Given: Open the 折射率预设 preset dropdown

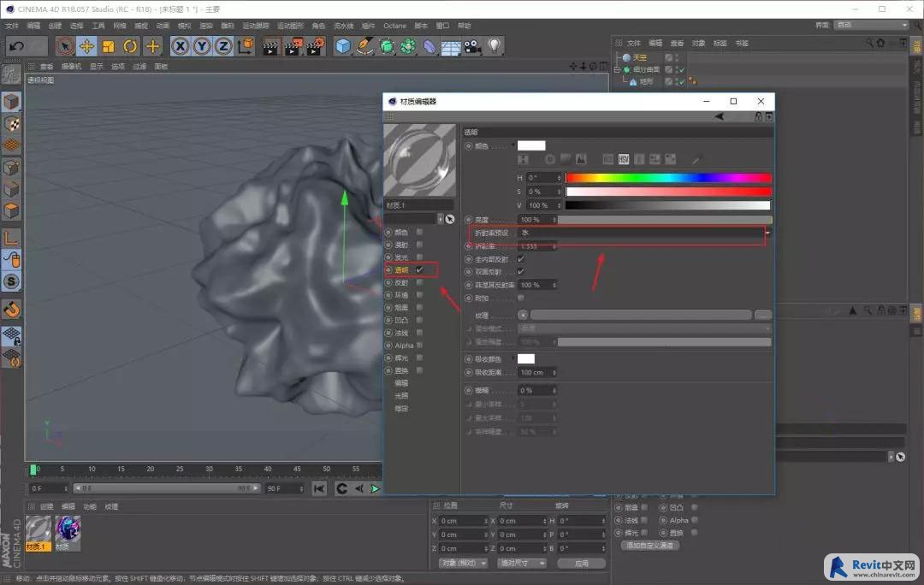Looking at the screenshot, I should [x=645, y=233].
